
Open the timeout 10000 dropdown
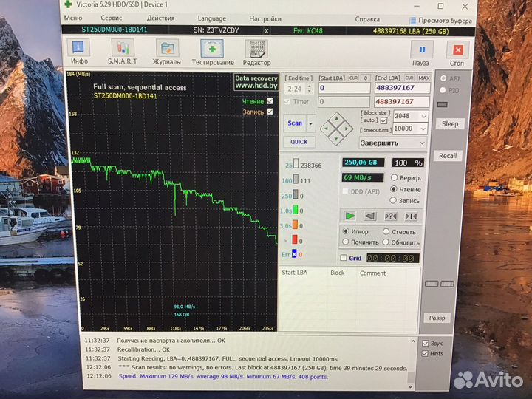pyautogui.click(x=423, y=129)
